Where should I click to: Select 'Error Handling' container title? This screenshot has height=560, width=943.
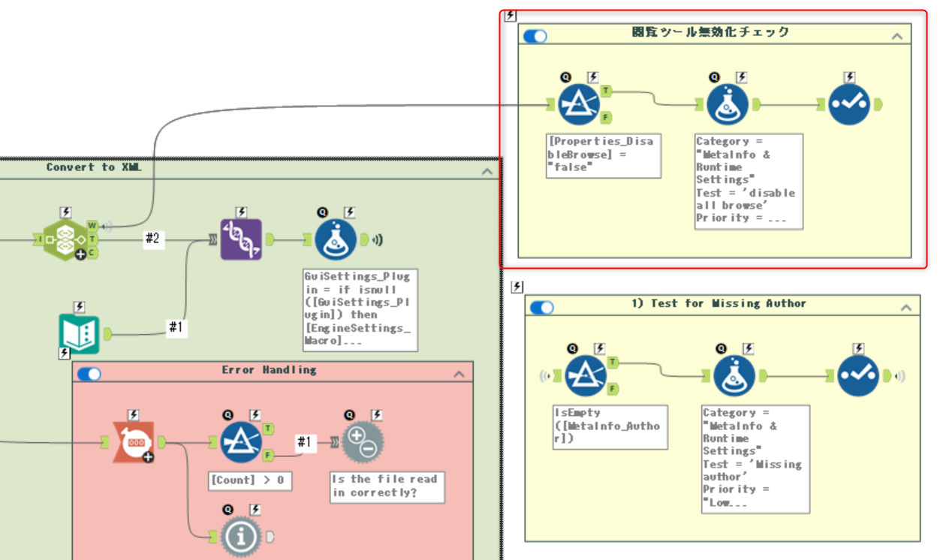[269, 370]
